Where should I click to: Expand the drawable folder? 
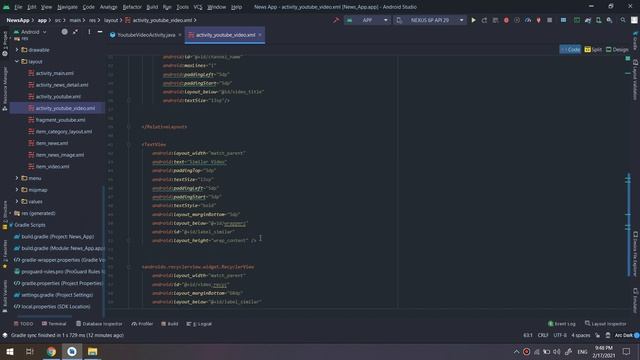point(17,50)
